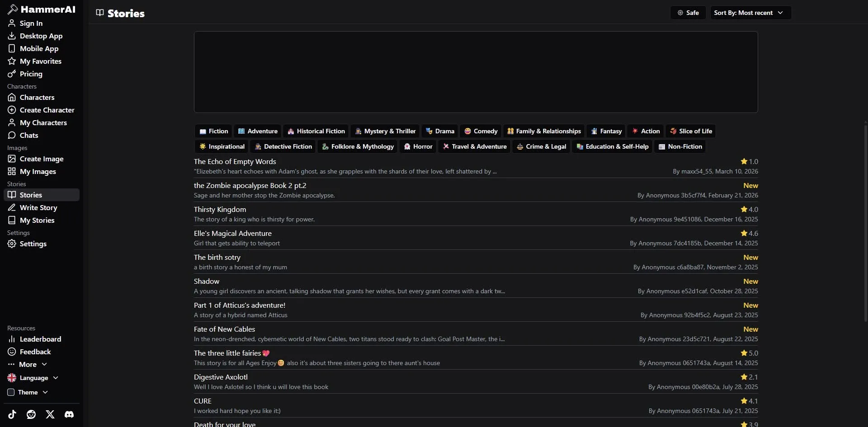Click the Create Image picture icon
Viewport: 868px width, 427px height.
pyautogui.click(x=12, y=159)
